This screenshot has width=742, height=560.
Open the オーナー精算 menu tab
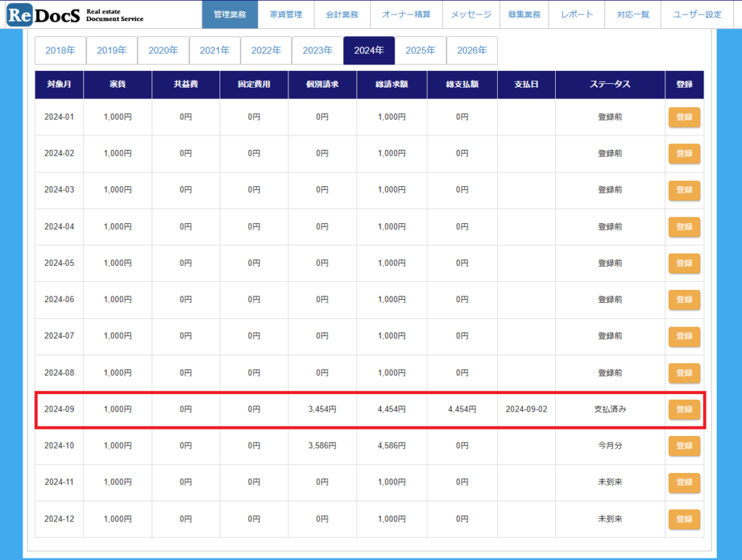pos(407,14)
